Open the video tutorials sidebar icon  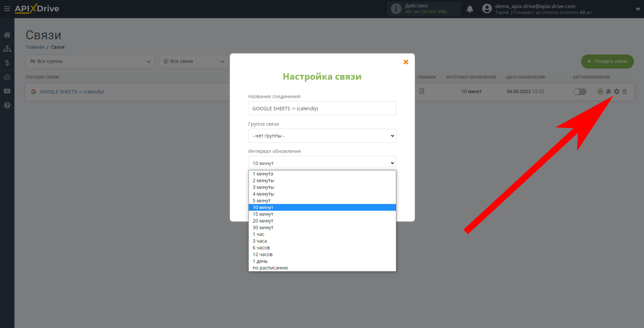point(7,91)
